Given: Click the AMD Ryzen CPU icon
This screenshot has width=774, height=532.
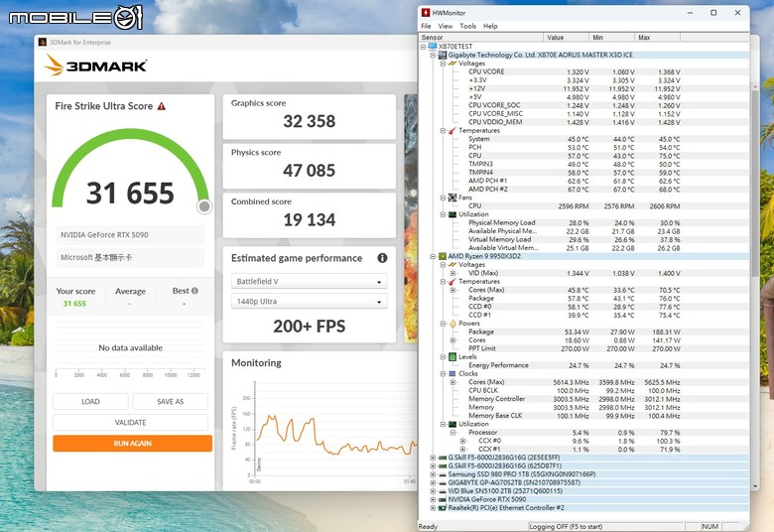Looking at the screenshot, I should 443,256.
